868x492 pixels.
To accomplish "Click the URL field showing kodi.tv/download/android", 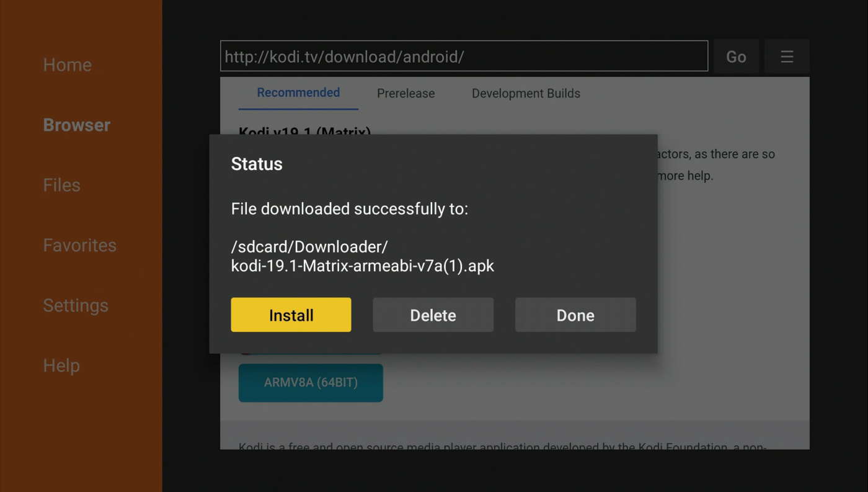I will [464, 56].
